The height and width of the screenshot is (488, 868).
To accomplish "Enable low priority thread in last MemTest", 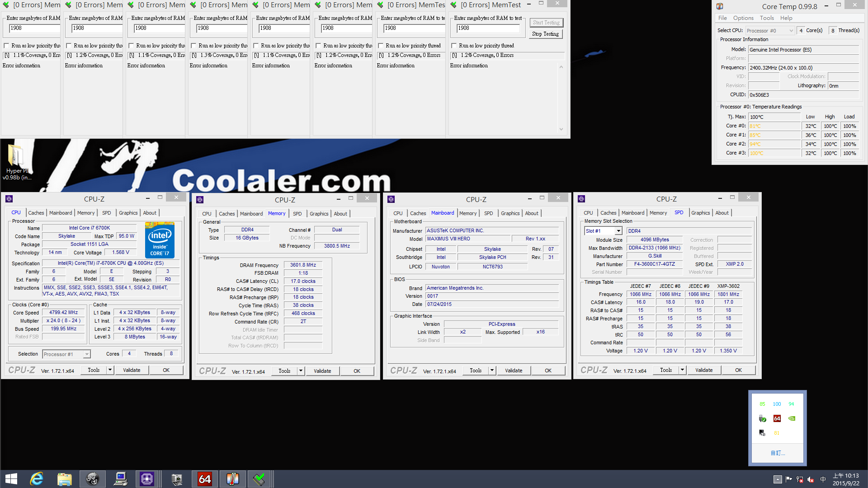I will (x=454, y=46).
